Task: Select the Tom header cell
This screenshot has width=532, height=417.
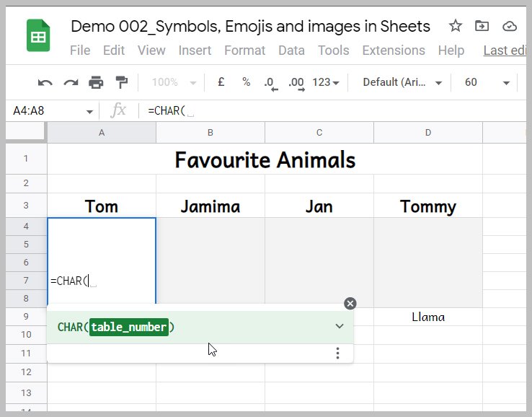Action: click(102, 206)
